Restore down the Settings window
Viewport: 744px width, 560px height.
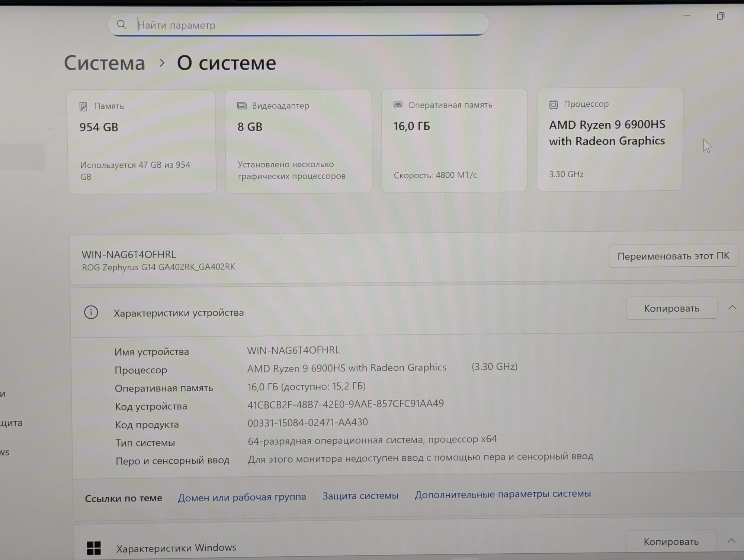pos(721,16)
